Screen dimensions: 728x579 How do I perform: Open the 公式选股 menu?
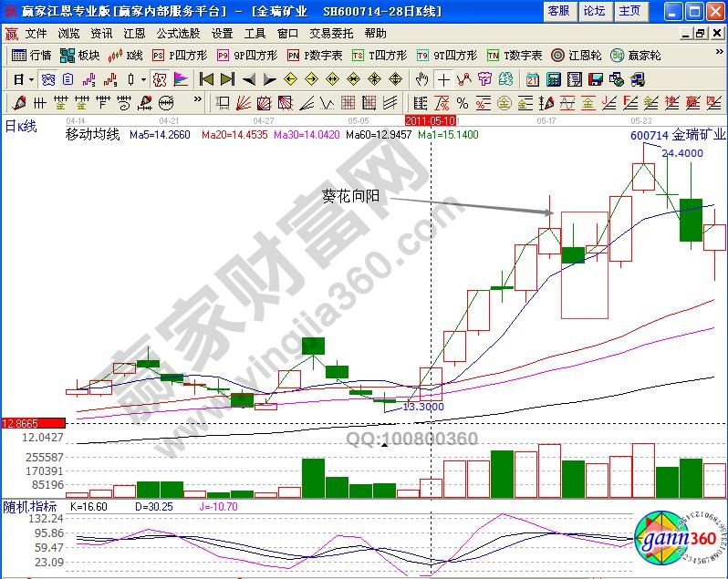pyautogui.click(x=178, y=33)
